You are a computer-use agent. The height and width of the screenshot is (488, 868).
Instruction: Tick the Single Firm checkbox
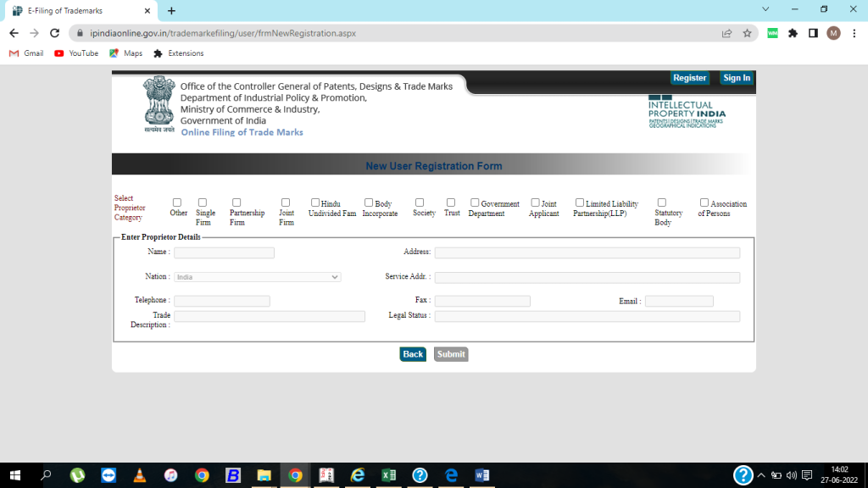[202, 202]
